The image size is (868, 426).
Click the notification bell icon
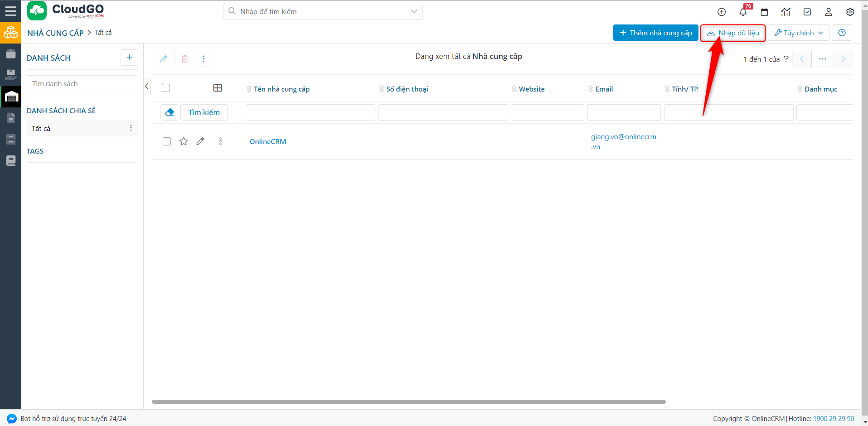[743, 12]
